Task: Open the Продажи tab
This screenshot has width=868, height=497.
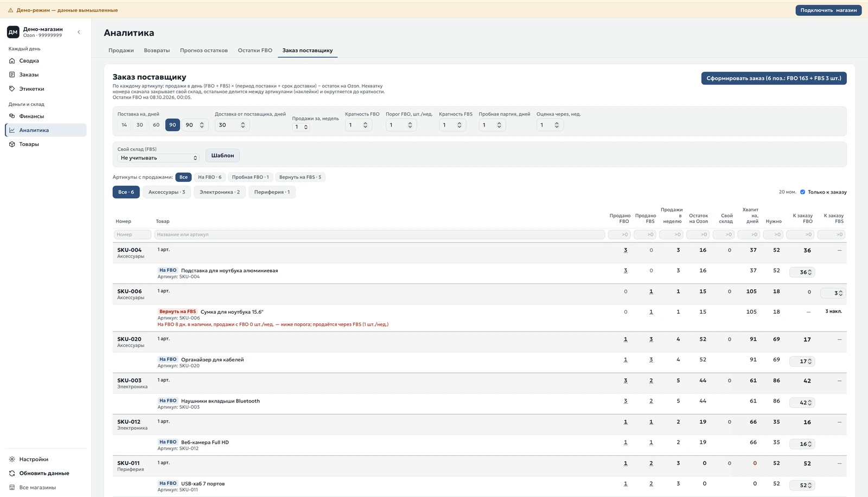Action: (121, 50)
